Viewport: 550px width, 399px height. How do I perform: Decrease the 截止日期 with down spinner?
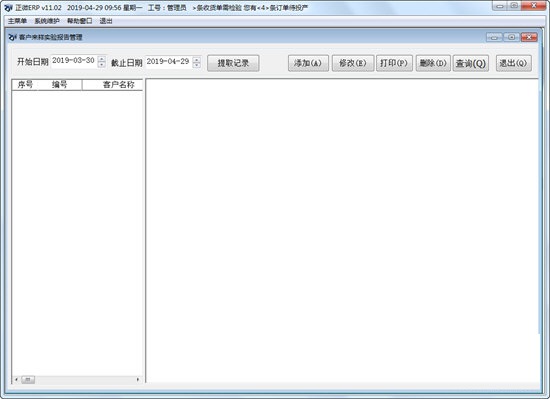tap(197, 65)
